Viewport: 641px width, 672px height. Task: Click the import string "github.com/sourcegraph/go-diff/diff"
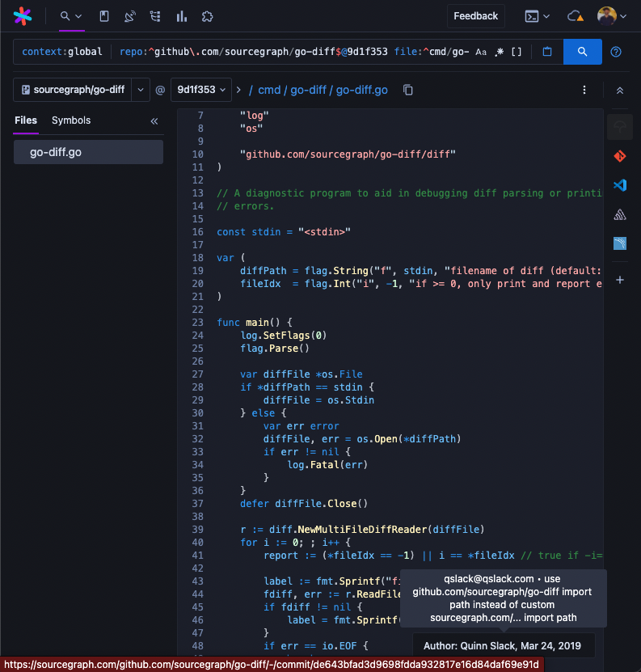coord(348,154)
